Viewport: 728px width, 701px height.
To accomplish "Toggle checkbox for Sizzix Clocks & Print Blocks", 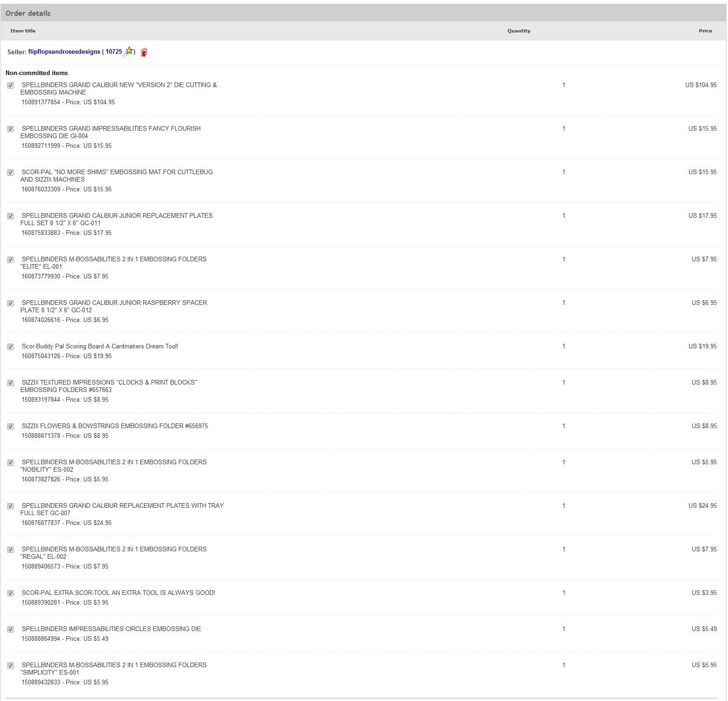I will click(10, 383).
